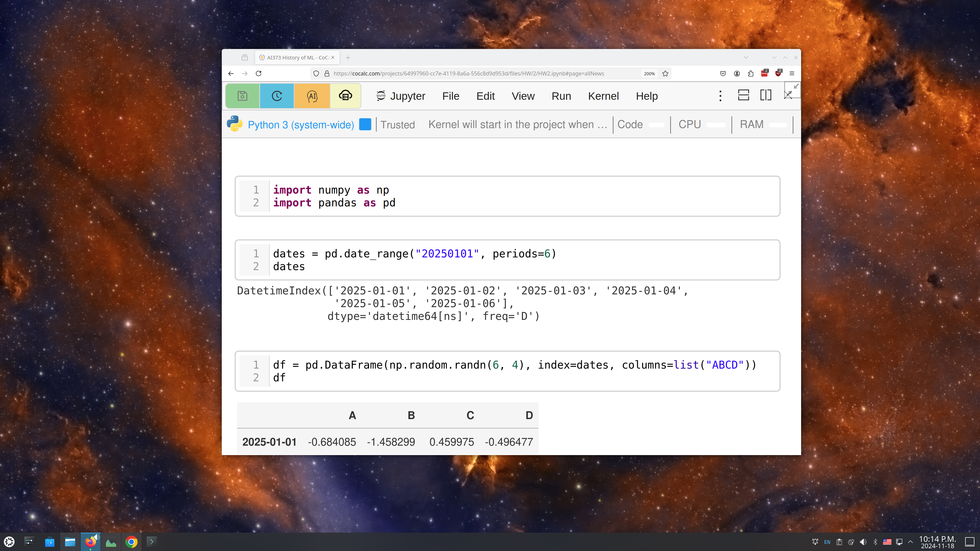Click the yellow cloud compute server icon
The height and width of the screenshot is (551, 980).
pos(345,96)
